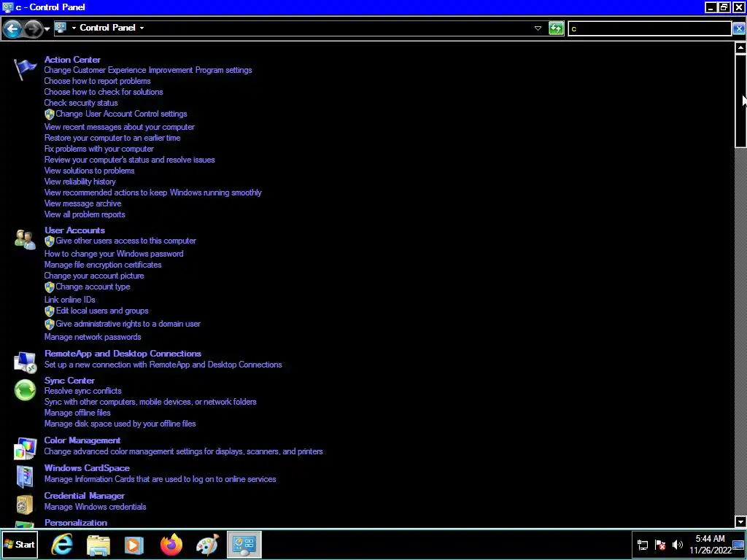This screenshot has width=747, height=560.
Task: Expand dropdown arrow after Control Panel breadcrumb
Action: click(x=142, y=28)
